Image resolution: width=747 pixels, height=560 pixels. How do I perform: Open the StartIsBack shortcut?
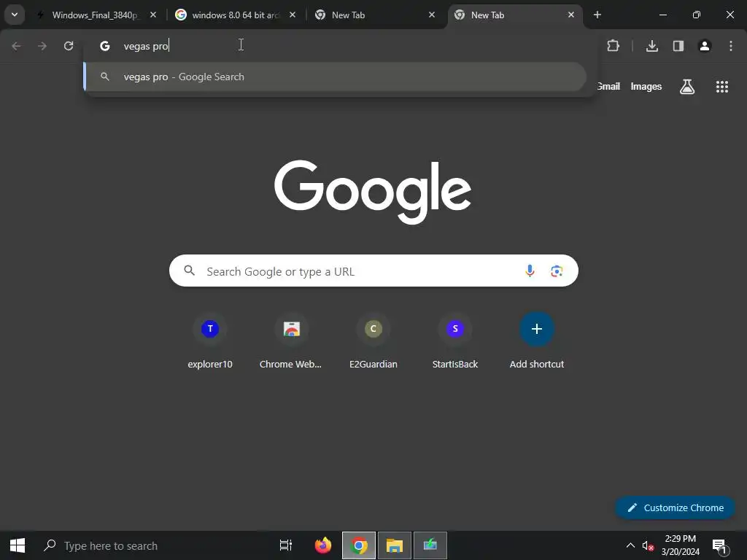tap(455, 341)
